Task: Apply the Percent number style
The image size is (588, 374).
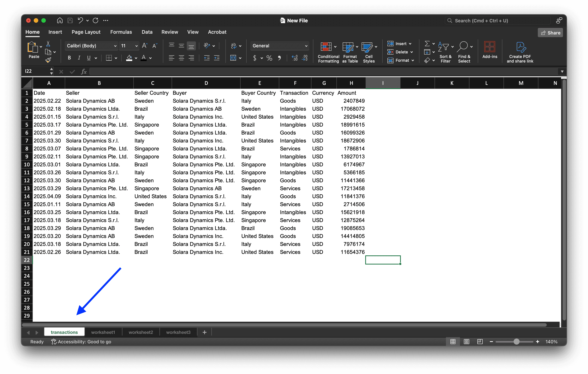Action: pos(269,58)
